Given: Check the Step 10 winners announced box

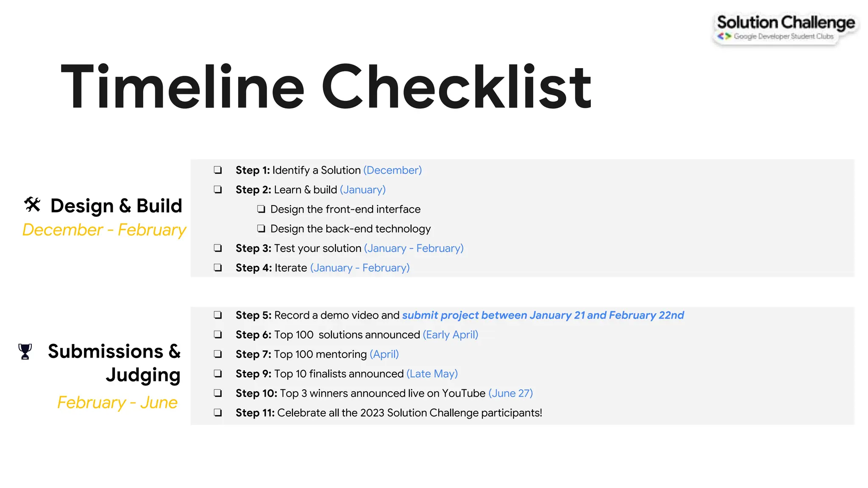Looking at the screenshot, I should 218,393.
